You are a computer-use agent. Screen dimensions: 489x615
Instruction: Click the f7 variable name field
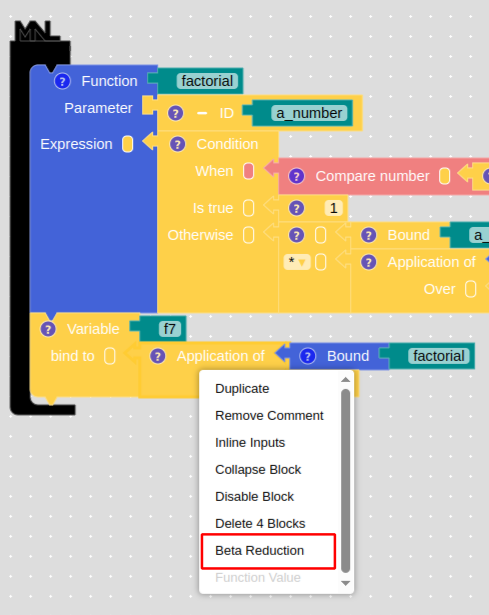(170, 329)
